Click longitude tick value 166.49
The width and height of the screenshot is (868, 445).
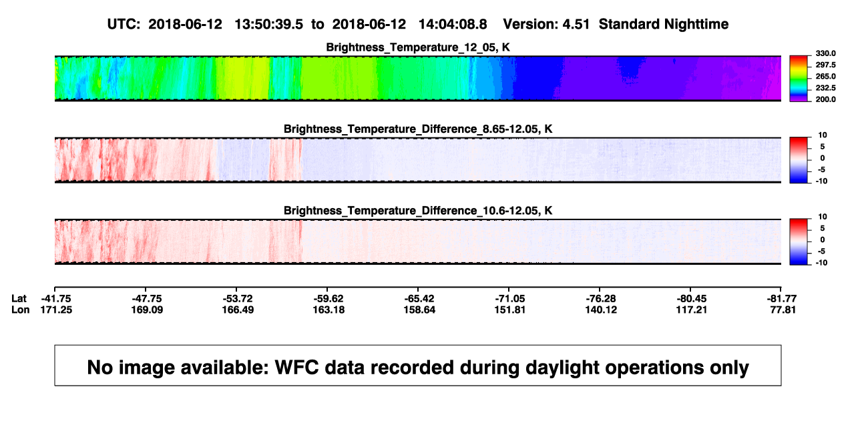click(237, 310)
